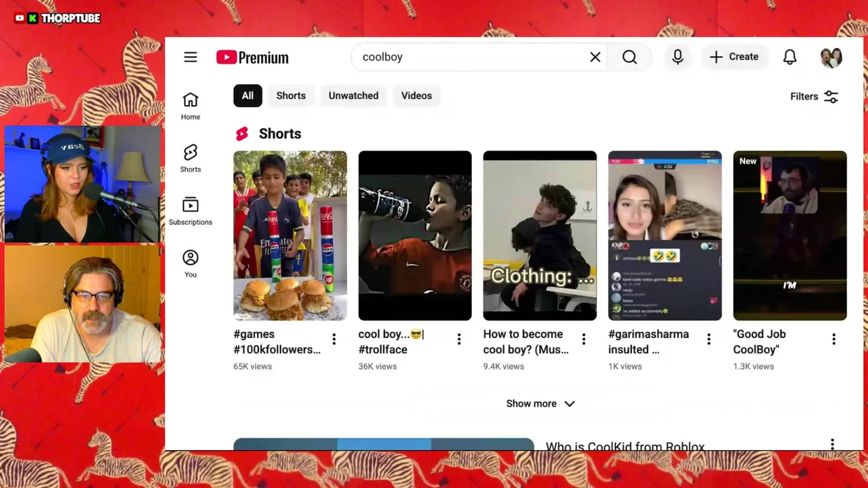
Task: Open the title 'Good Job CoolBoy'
Action: [759, 342]
